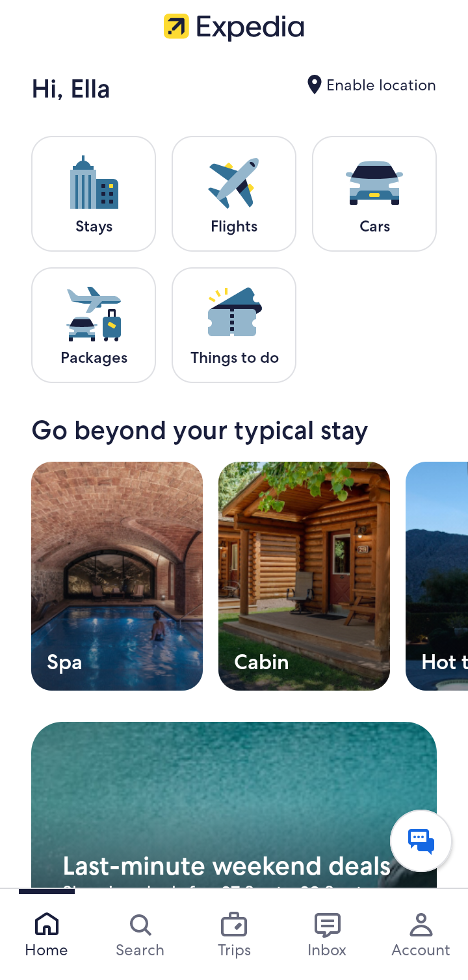Switch to the Search tab
The width and height of the screenshot is (468, 980).
click(x=140, y=935)
